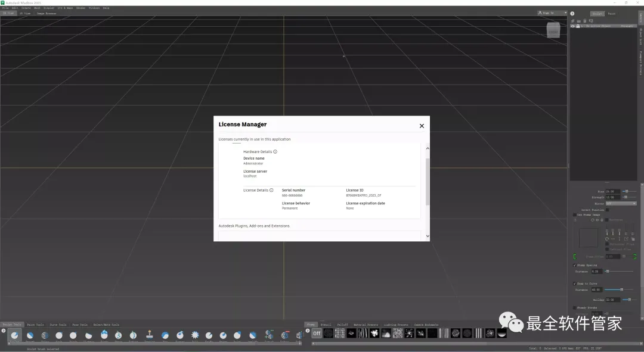644x352 pixels.
Task: Select the Spray sculpt tool
Action: (x=118, y=335)
